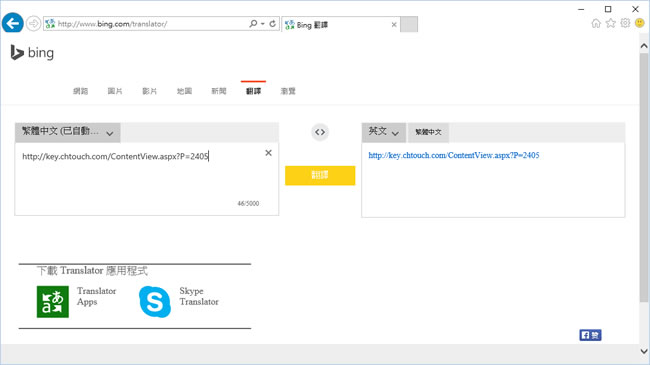Go back with the browser back arrow

12,23
